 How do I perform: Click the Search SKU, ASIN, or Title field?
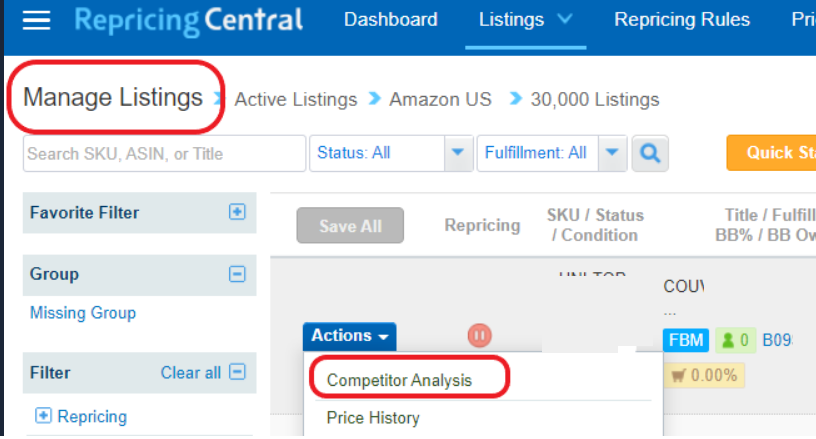[164, 153]
